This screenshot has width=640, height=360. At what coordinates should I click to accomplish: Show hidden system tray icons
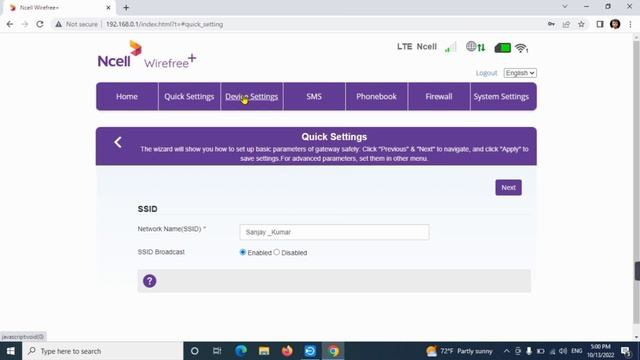coord(507,351)
